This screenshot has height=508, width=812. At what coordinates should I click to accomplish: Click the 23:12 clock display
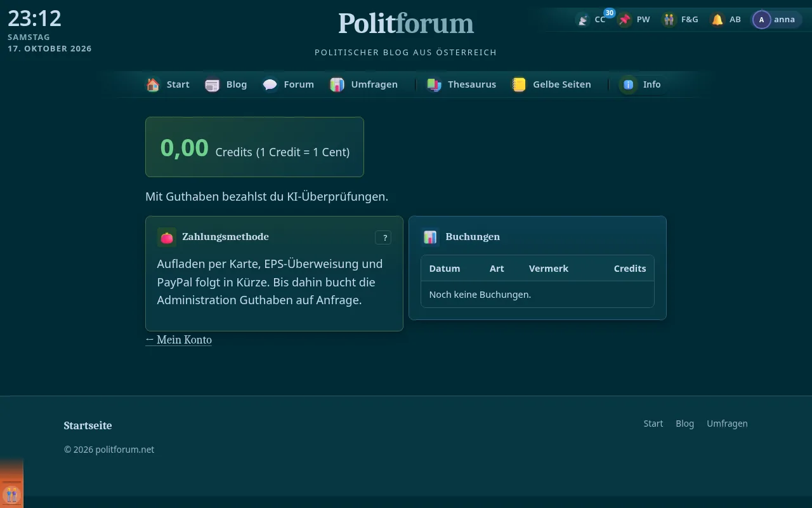pos(35,18)
